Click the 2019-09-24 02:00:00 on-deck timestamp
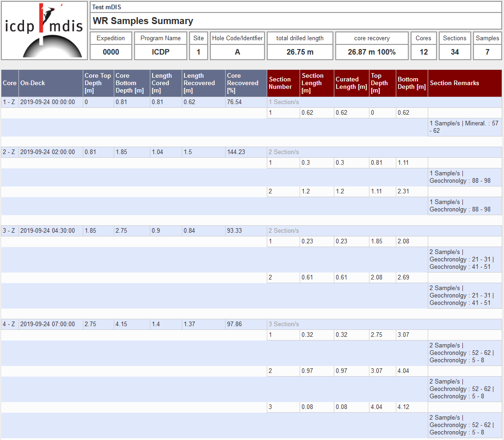Image resolution: width=504 pixels, height=440 pixels. pos(48,152)
